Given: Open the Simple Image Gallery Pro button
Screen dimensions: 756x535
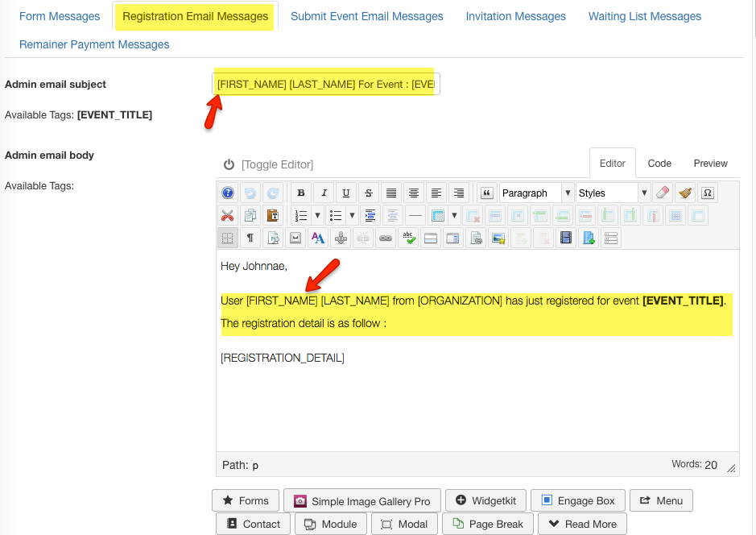Looking at the screenshot, I should [361, 500].
